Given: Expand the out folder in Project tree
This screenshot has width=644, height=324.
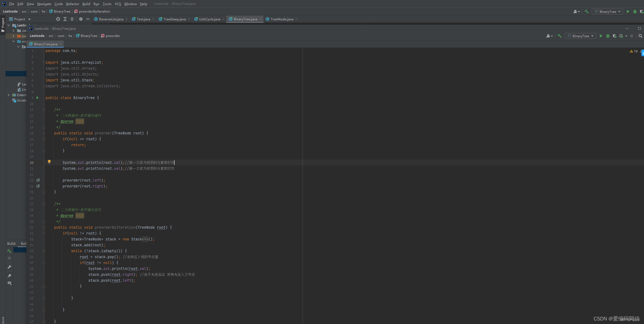Looking at the screenshot, I should tap(13, 36).
